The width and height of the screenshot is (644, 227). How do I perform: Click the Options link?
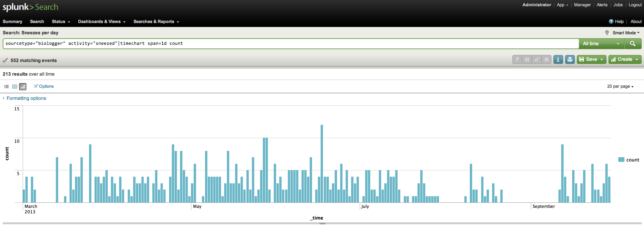point(46,86)
